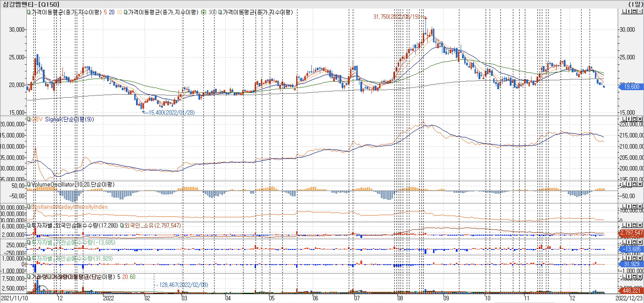Click BostiansIntradayIntensityIndex indicator label
Screen dimensions: 644x303
(69, 207)
